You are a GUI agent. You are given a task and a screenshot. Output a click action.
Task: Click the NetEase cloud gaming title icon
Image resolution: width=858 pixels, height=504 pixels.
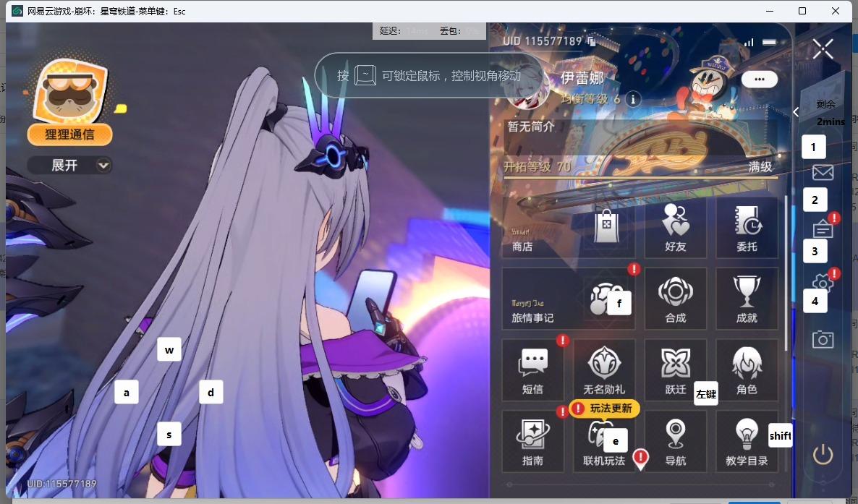(x=17, y=11)
